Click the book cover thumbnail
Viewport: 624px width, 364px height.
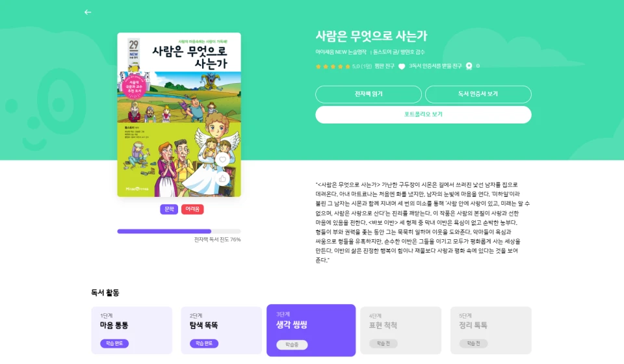click(x=179, y=114)
